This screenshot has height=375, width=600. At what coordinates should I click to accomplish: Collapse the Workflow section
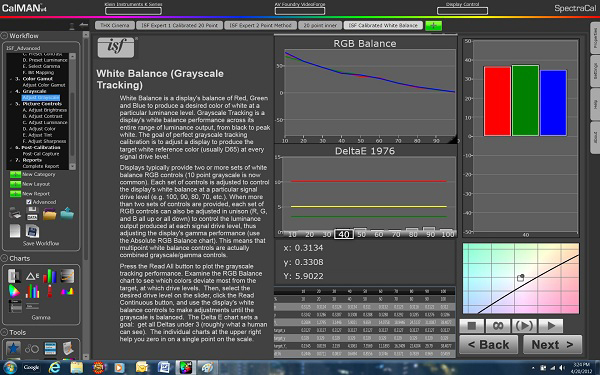click(x=4, y=36)
